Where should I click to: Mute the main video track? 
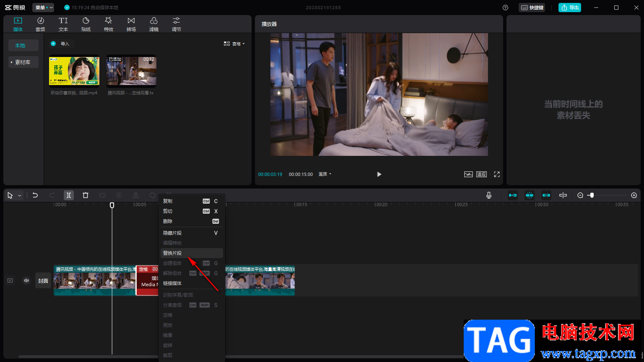tap(26, 281)
